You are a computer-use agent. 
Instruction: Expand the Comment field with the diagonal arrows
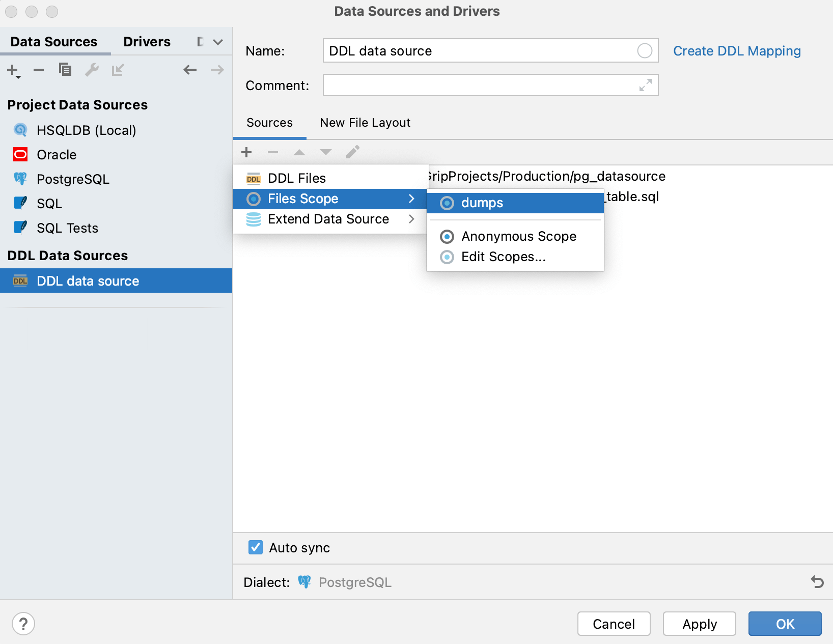pos(645,85)
